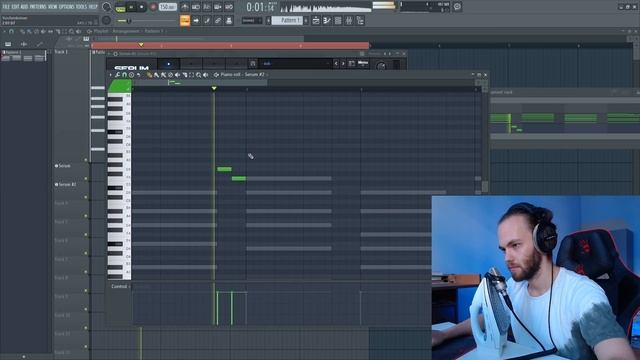The height and width of the screenshot is (360, 640).
Task: Open the EDIT menu
Action: [x=16, y=7]
